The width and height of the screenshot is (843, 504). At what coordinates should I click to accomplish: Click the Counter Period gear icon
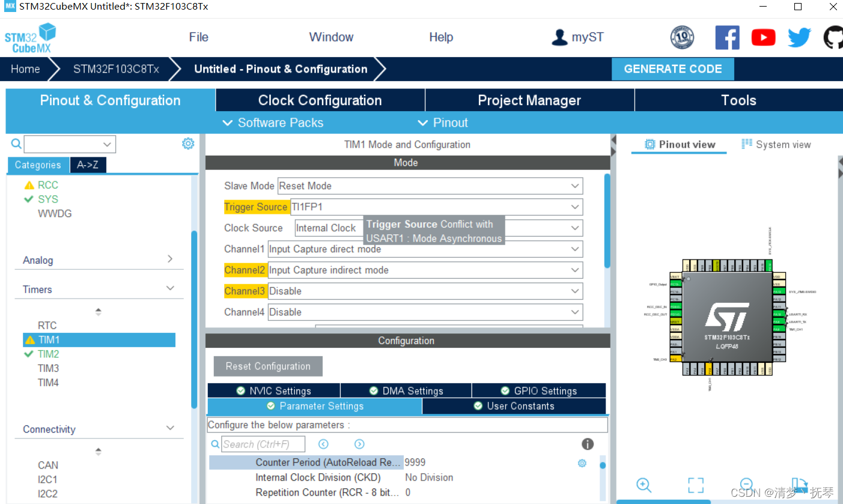(582, 463)
